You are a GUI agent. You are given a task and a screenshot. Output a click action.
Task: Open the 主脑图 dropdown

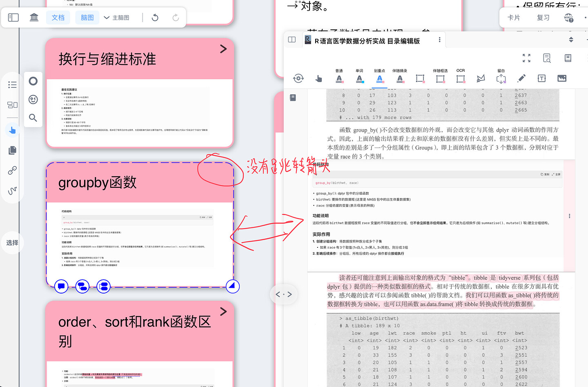point(117,18)
